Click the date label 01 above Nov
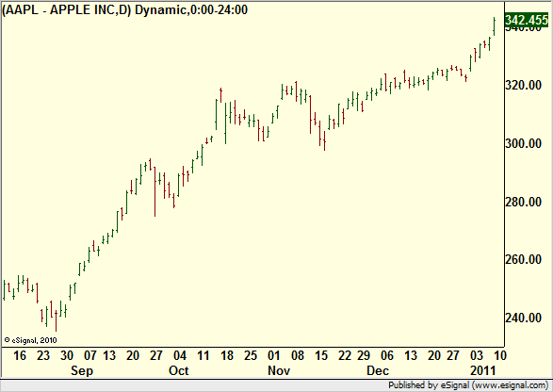The image size is (553, 392). click(x=274, y=355)
